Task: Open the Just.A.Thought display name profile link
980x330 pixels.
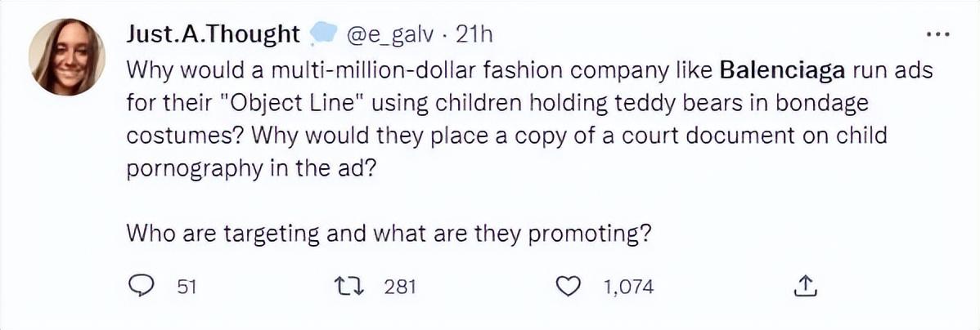Action: (x=214, y=34)
